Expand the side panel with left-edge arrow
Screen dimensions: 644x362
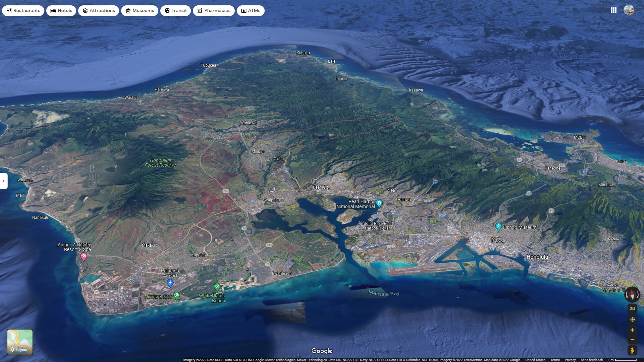click(4, 181)
